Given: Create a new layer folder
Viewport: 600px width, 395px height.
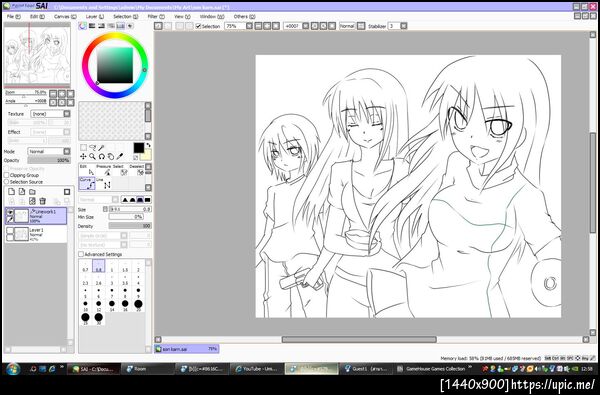Looking at the screenshot, I should [x=32, y=192].
